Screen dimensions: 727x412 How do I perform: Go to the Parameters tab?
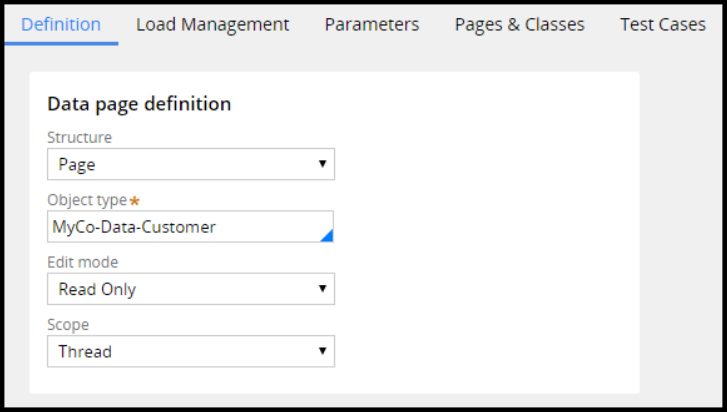(371, 24)
